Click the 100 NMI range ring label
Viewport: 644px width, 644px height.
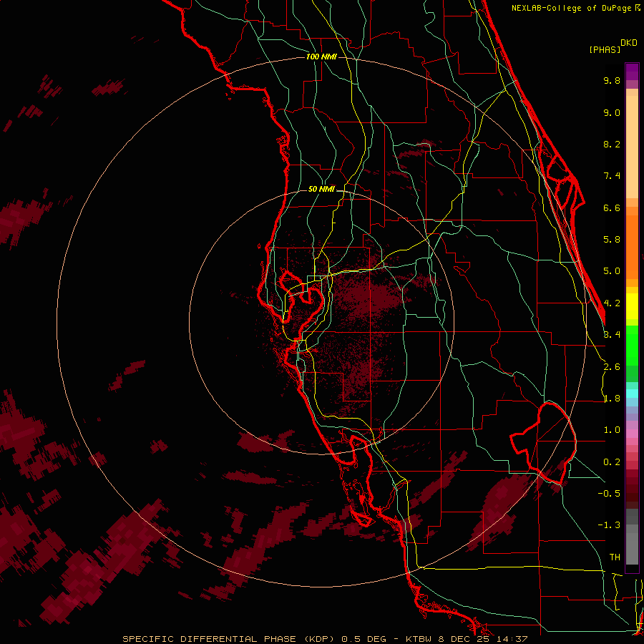pos(321,57)
